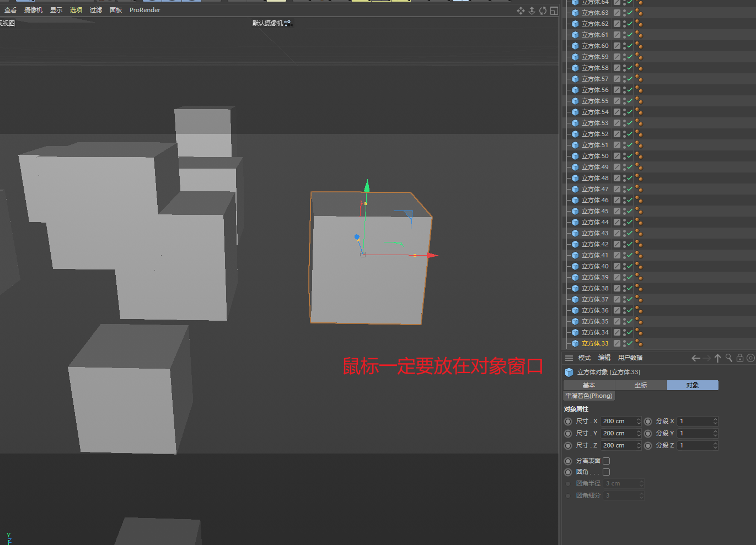Open the attribute manager hamburger menu

click(x=569, y=358)
